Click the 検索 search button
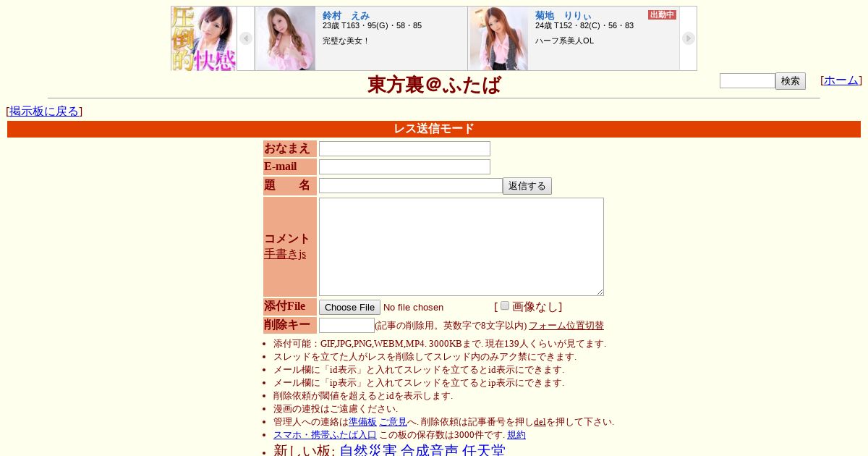868x456 pixels. pos(791,81)
